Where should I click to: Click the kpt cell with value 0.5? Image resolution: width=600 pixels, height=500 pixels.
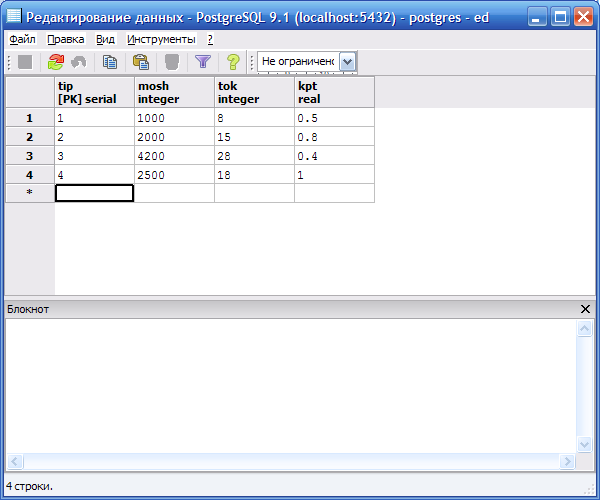pos(334,117)
